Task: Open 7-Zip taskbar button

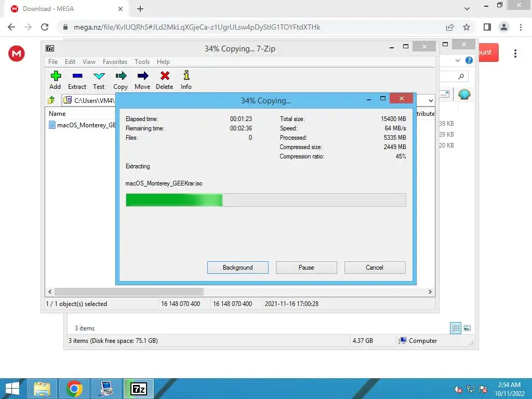Action: [x=139, y=389]
